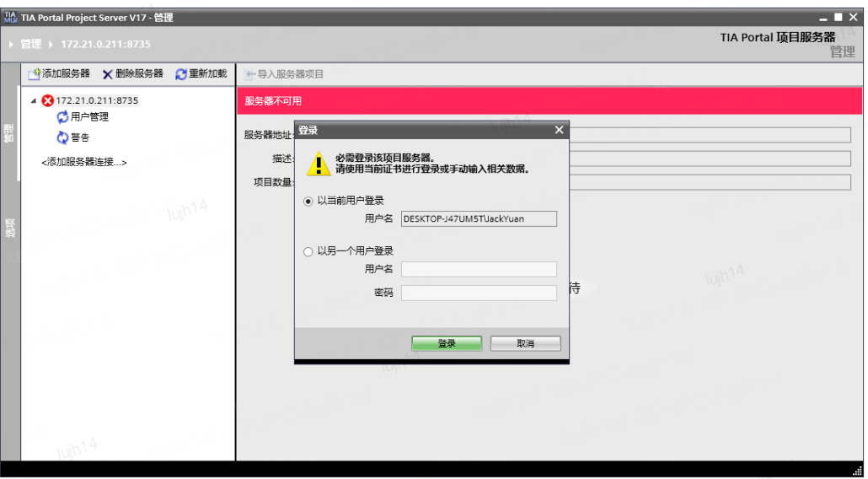Image resolution: width=868 pixels, height=479 pixels.
Task: Click 172.21.0.211:8735 in breadcrumb
Action: click(105, 44)
